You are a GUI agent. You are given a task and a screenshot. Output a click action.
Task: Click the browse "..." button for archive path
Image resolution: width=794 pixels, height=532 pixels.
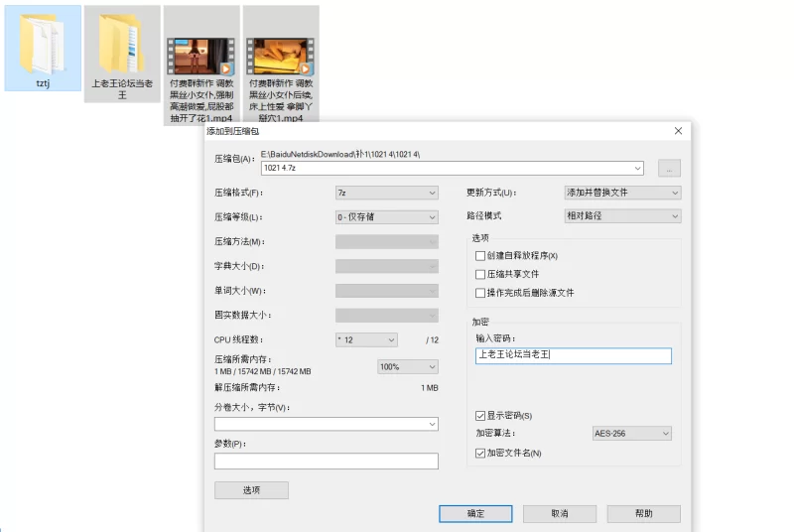(x=669, y=169)
